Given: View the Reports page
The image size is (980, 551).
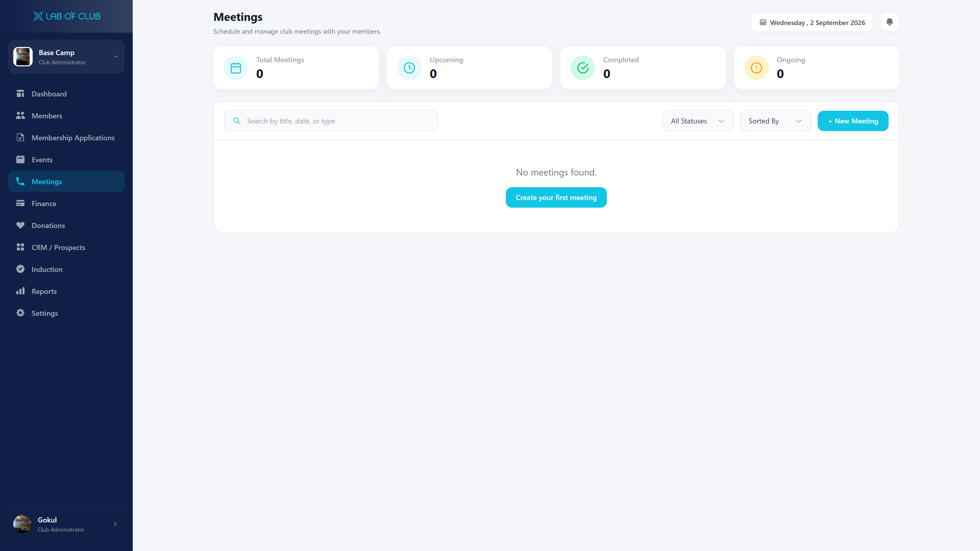Looking at the screenshot, I should point(66,291).
